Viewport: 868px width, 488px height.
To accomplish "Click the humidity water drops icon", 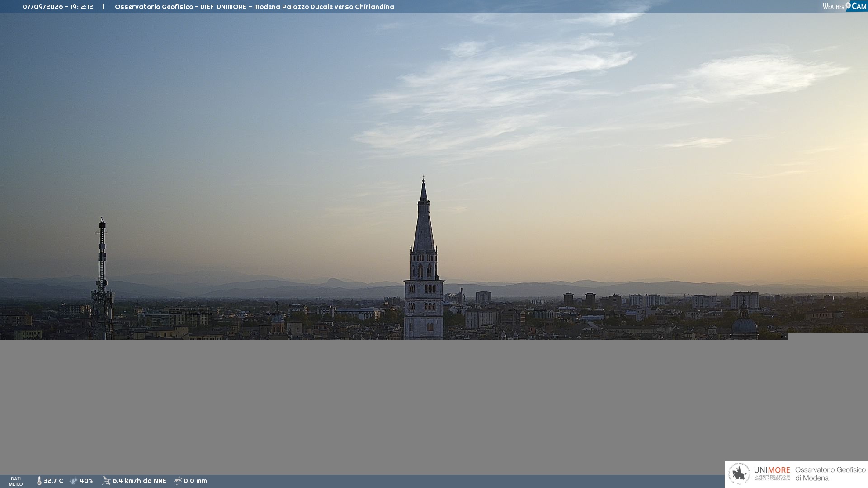I will (x=74, y=481).
